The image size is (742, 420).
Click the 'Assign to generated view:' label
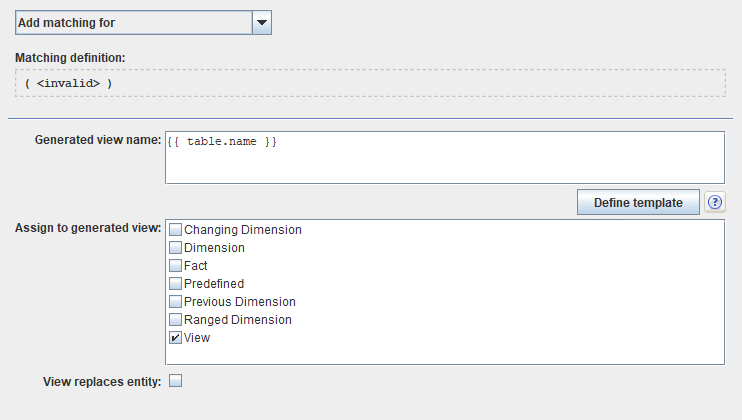(88, 229)
